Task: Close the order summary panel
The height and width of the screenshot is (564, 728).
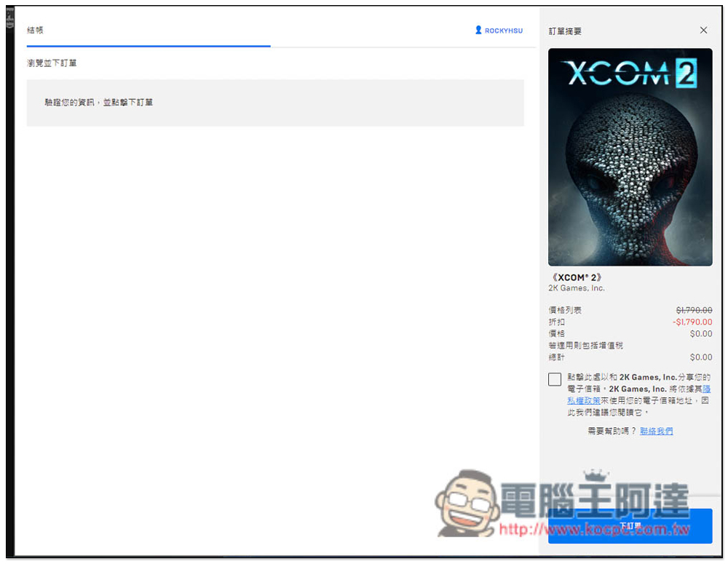Action: coord(703,30)
